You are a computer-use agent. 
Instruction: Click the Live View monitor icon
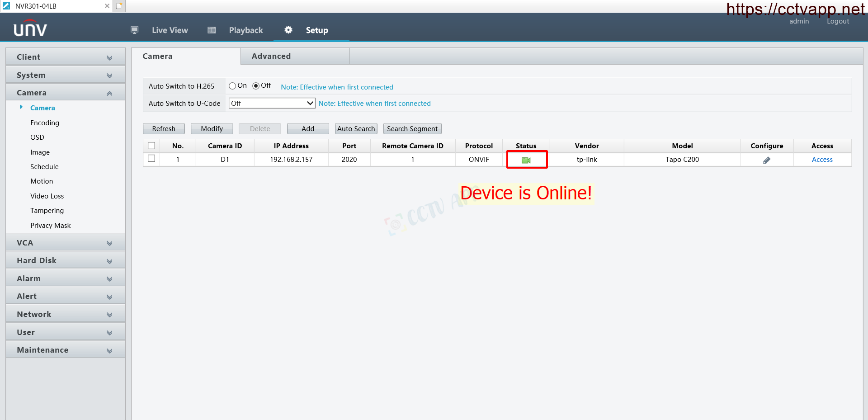(x=134, y=30)
